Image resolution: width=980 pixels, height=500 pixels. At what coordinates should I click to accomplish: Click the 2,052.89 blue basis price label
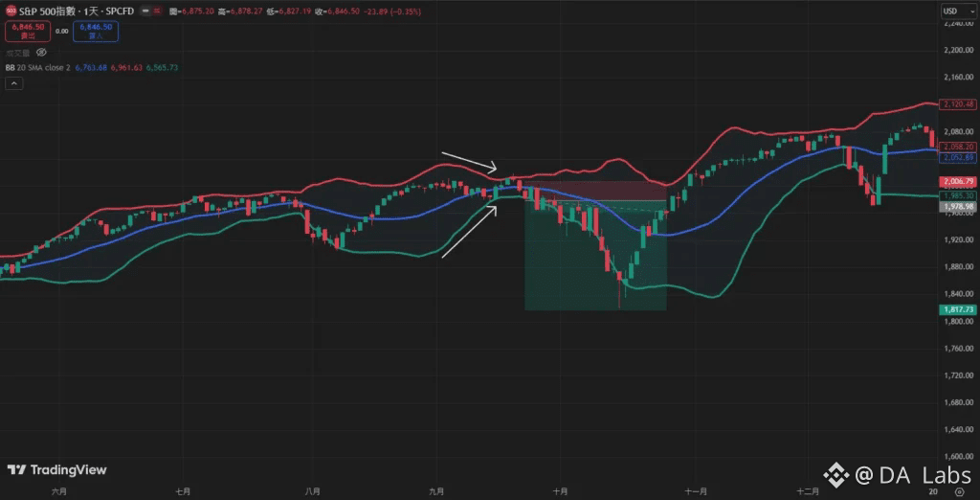click(957, 156)
